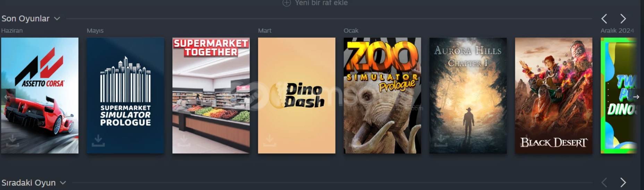Expand the Son Oyunlar dropdown chevron
This screenshot has height=190, width=644.
[57, 19]
